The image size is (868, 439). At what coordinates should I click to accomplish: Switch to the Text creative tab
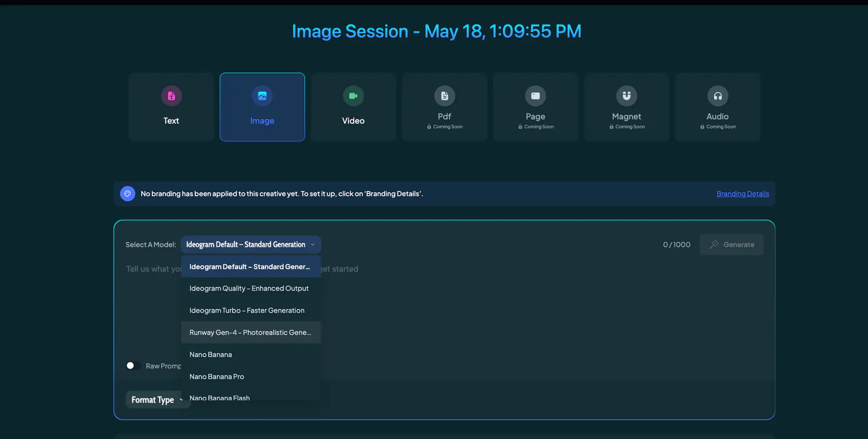click(171, 107)
